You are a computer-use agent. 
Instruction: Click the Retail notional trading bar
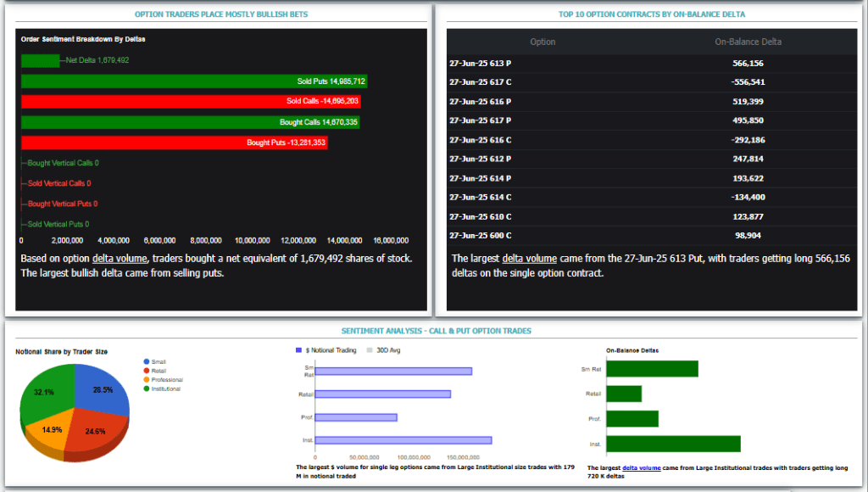382,394
